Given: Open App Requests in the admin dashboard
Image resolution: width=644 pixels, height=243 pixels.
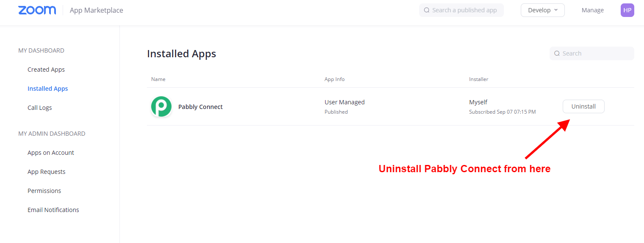Looking at the screenshot, I should tap(47, 172).
